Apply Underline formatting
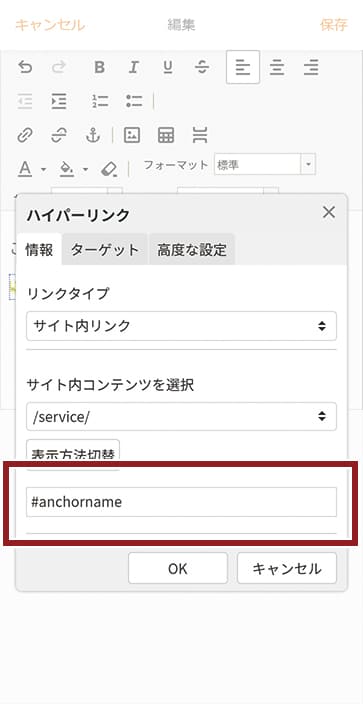The width and height of the screenshot is (363, 704). point(168,67)
